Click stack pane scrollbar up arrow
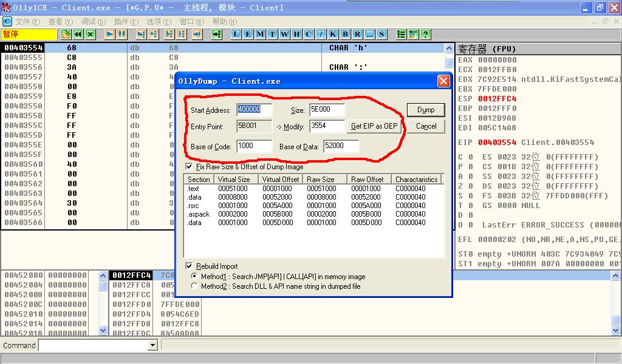Image resolution: width=622 pixels, height=364 pixels. pyautogui.click(x=615, y=275)
